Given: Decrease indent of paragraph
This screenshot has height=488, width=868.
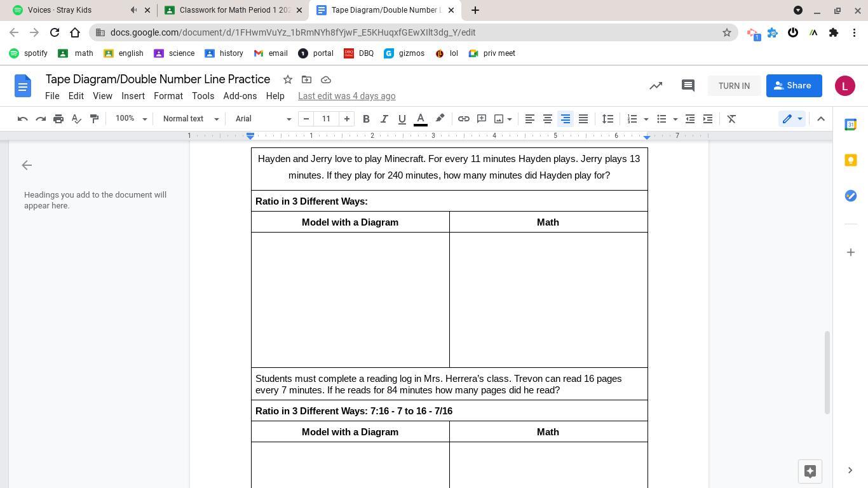Looking at the screenshot, I should click(690, 119).
